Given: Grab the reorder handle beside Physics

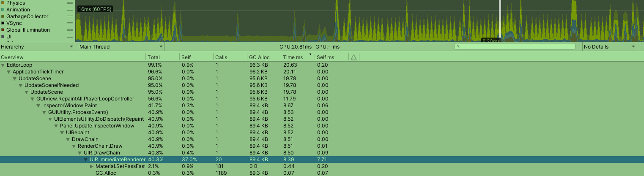Looking at the screenshot, I should (x=70, y=3).
